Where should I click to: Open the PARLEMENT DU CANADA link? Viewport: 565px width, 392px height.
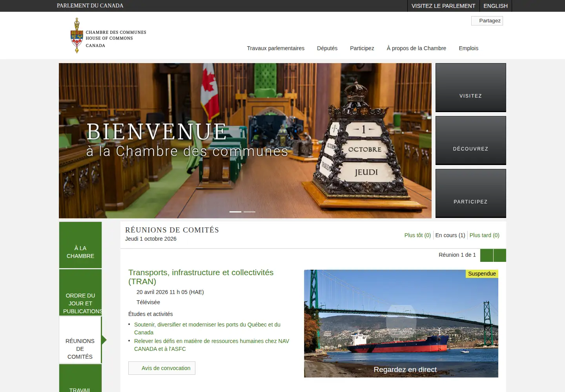(x=90, y=5)
